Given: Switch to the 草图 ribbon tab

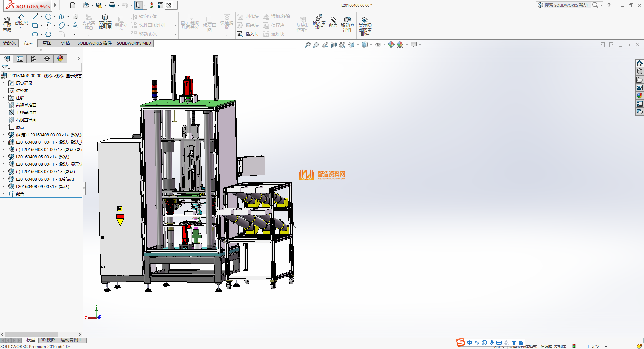Looking at the screenshot, I should [47, 43].
